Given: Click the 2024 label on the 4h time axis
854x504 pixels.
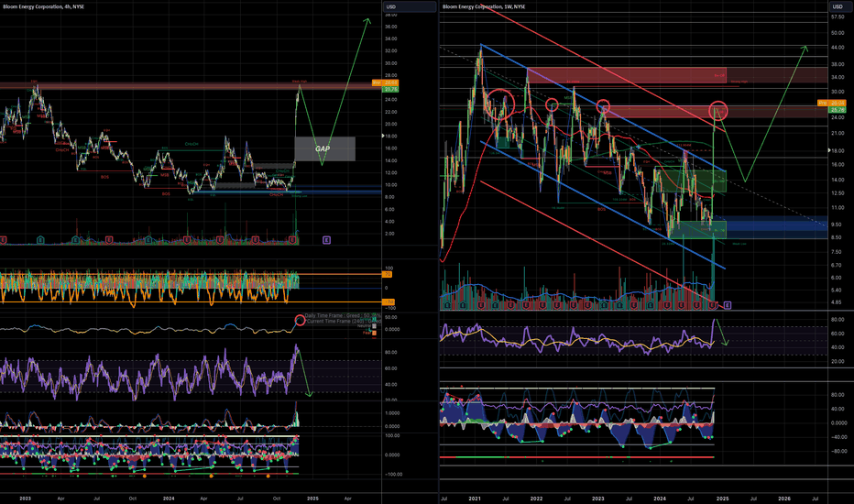Looking at the screenshot, I should (x=169, y=499).
